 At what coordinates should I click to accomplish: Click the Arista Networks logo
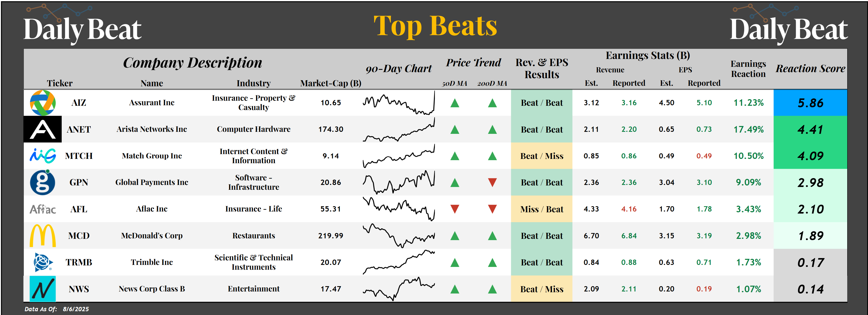tap(43, 129)
